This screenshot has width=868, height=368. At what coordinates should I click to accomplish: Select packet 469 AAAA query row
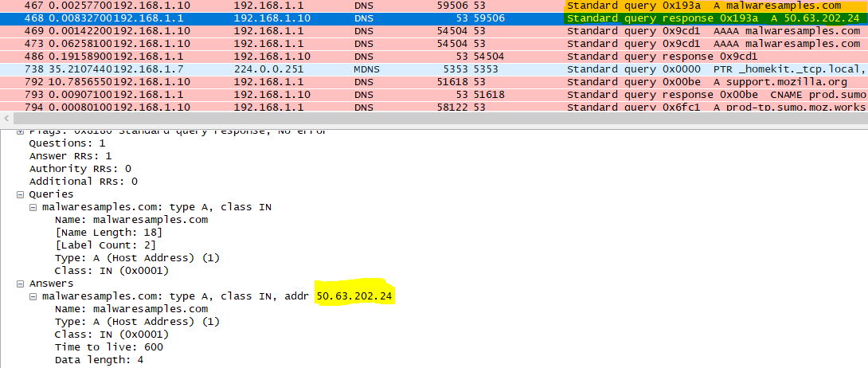coord(434,31)
